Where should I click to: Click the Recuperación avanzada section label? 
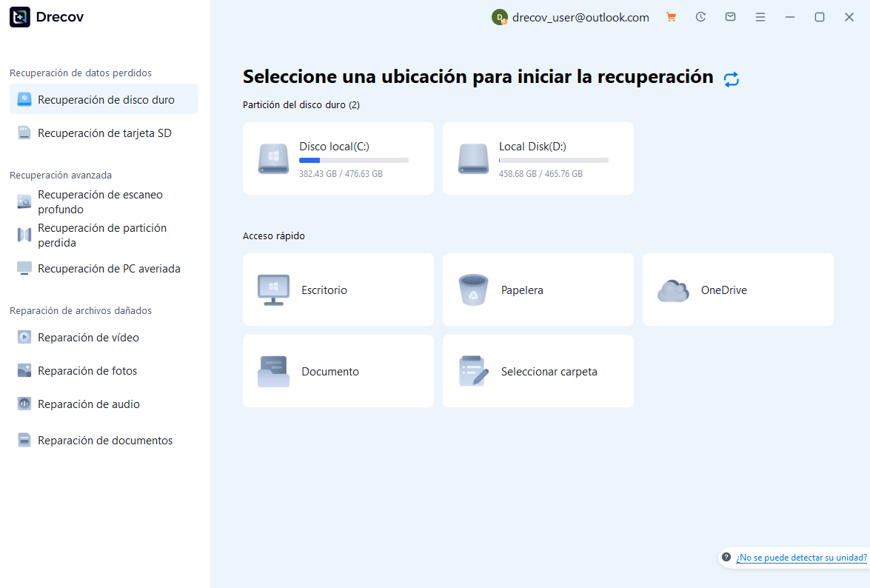[x=61, y=175]
